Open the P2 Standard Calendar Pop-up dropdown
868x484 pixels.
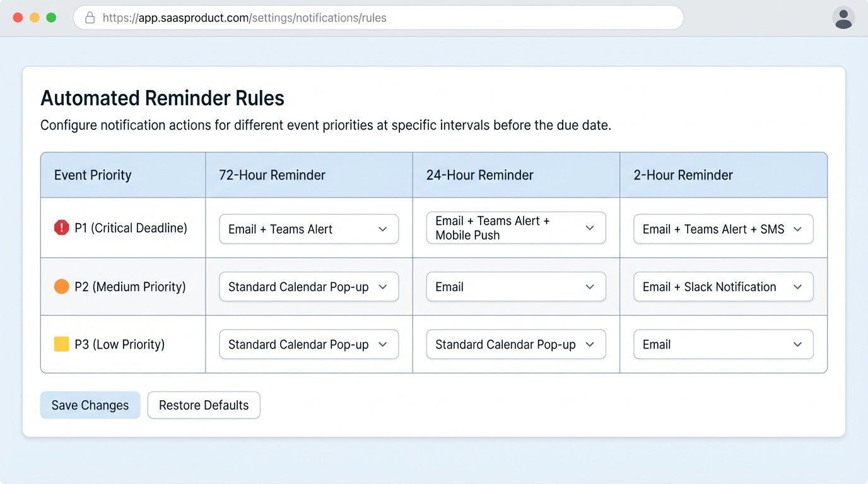coord(308,286)
